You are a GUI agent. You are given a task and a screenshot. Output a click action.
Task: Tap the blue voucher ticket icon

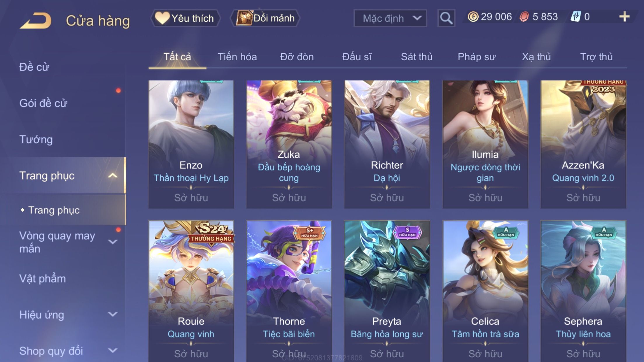click(576, 17)
